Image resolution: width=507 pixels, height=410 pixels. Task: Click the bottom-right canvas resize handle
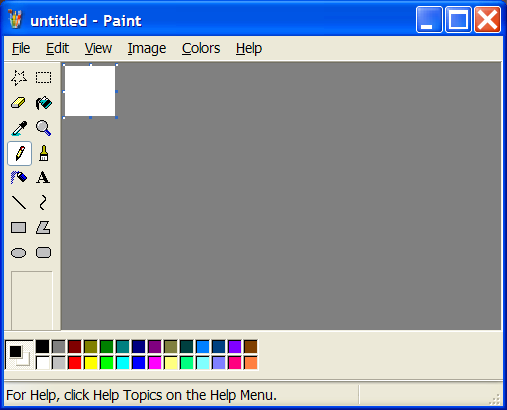coord(117,117)
